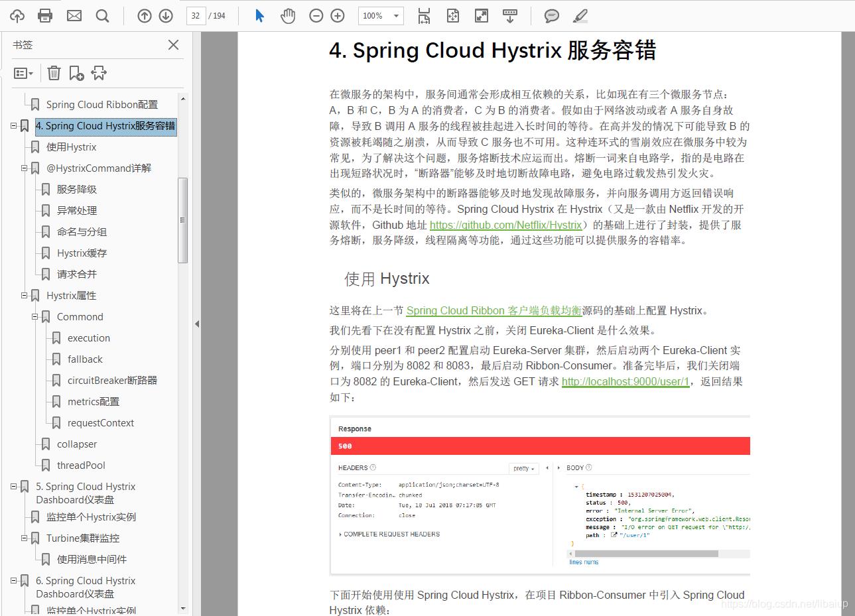Image resolution: width=855 pixels, height=616 pixels.
Task: Select the arrow selection tool
Action: click(260, 16)
